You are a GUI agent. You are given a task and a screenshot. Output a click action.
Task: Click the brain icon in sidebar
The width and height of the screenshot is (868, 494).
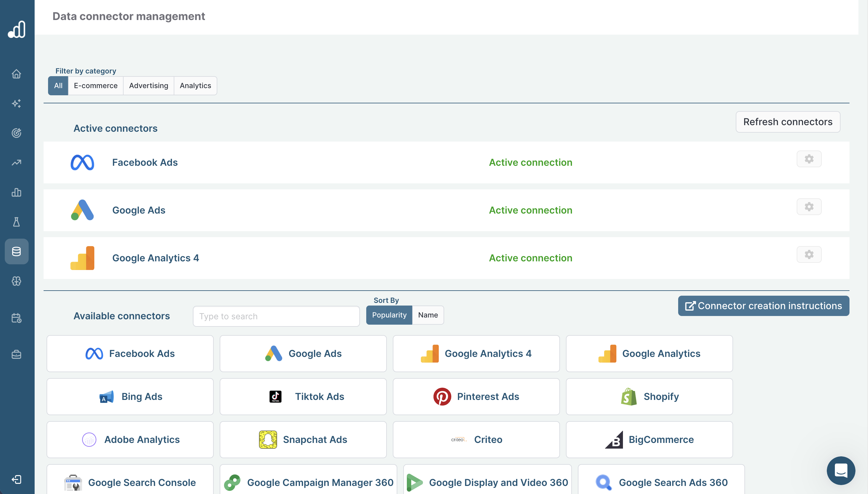(x=16, y=281)
